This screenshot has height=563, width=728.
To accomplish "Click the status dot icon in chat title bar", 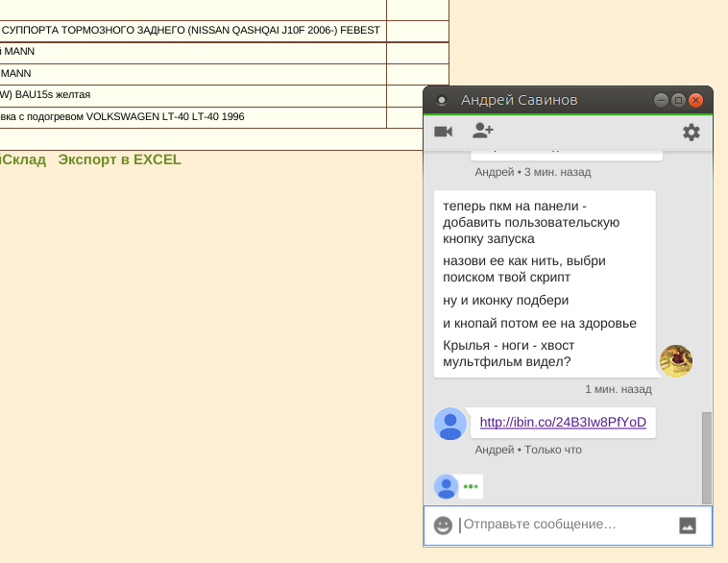I will 442,100.
